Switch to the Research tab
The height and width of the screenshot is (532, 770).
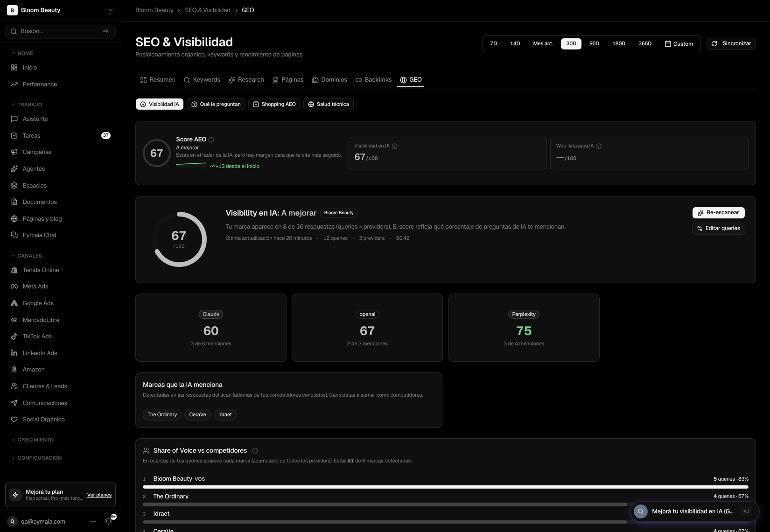click(246, 80)
